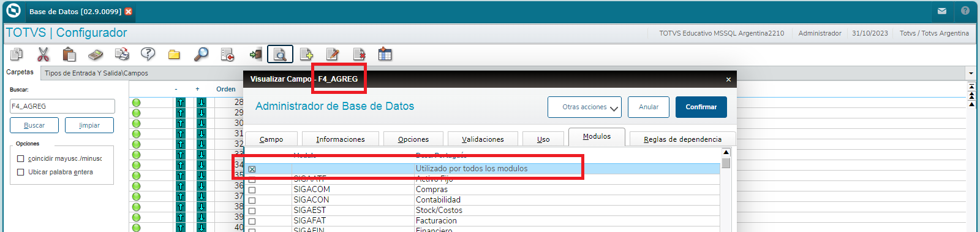The image size is (980, 232).
Task: Click the yellow folder toolbar icon
Action: coord(175,55)
